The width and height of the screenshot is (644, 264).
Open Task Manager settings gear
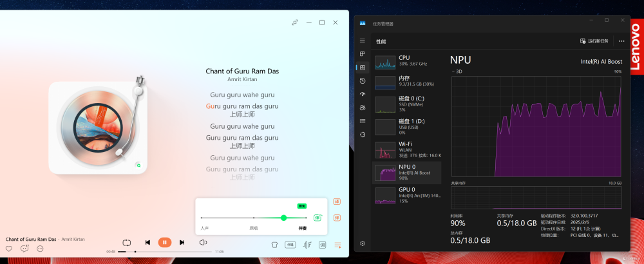[x=362, y=243]
